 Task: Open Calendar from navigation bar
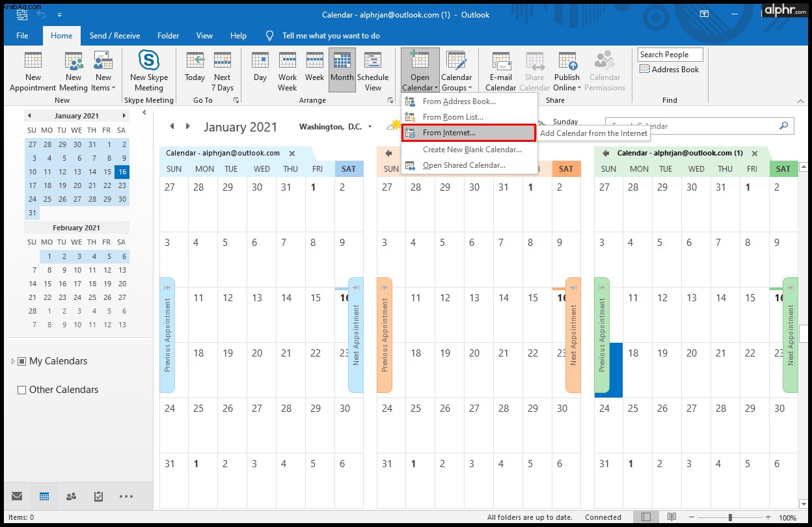(44, 496)
